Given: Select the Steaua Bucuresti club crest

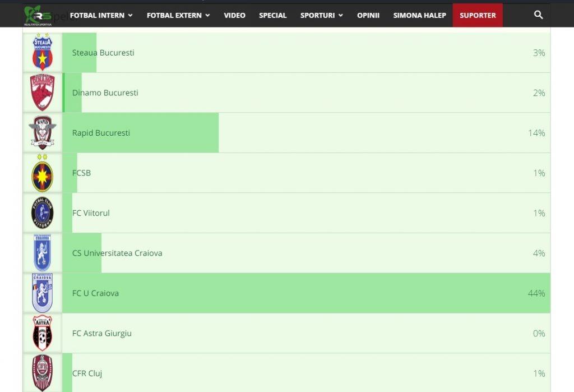Looking at the screenshot, I should coord(43,52).
